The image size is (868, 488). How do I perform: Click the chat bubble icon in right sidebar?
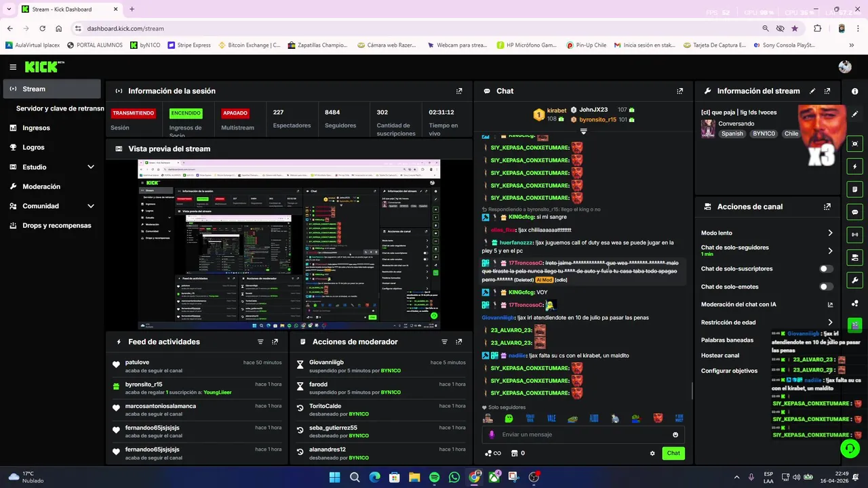click(x=854, y=212)
